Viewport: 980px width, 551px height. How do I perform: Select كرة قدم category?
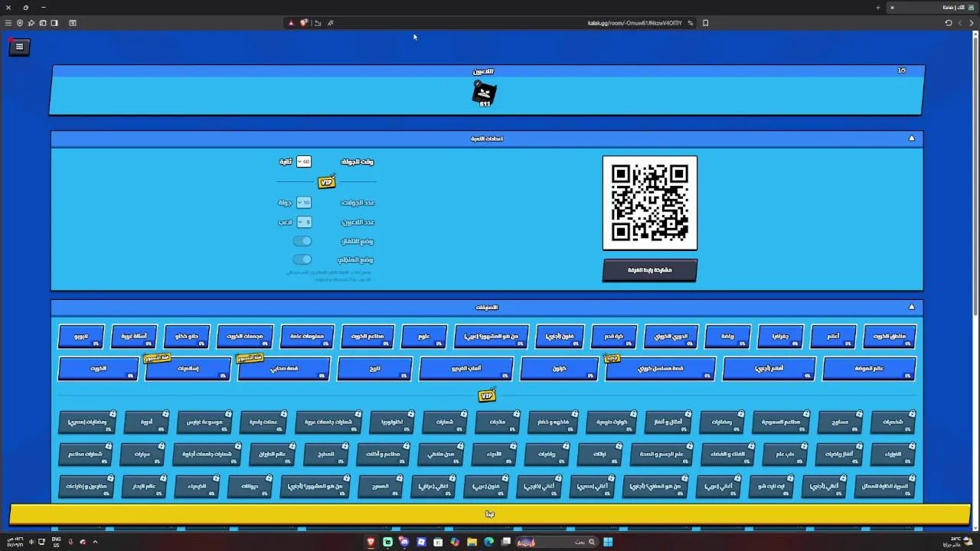(x=614, y=337)
